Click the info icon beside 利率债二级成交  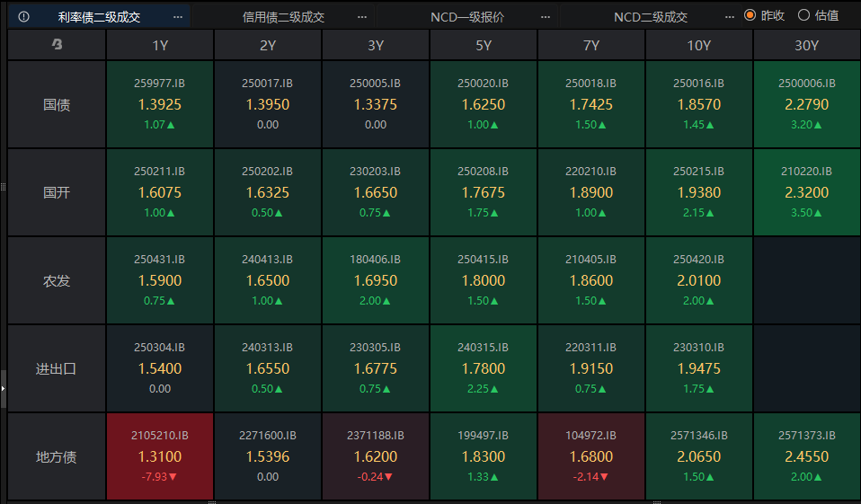pos(23,16)
